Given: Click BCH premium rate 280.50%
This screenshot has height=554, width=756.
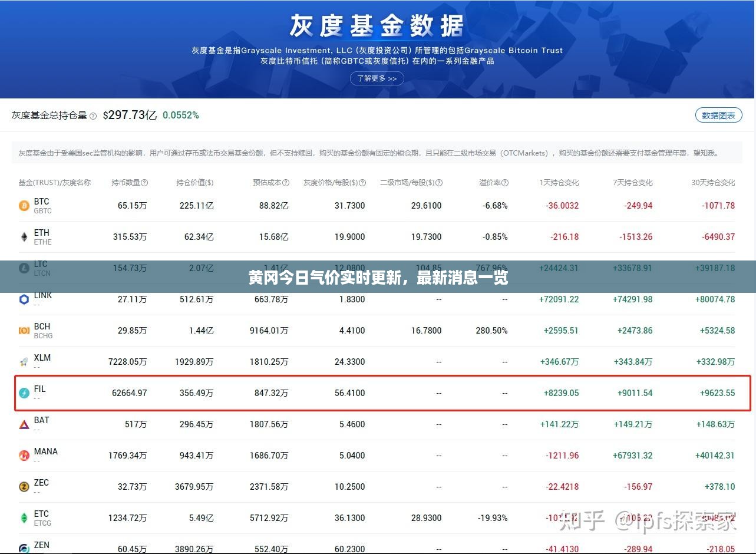Looking at the screenshot, I should [492, 331].
